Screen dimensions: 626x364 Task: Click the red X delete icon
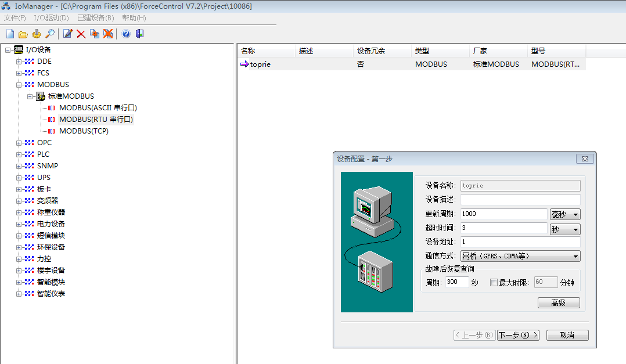(x=81, y=34)
